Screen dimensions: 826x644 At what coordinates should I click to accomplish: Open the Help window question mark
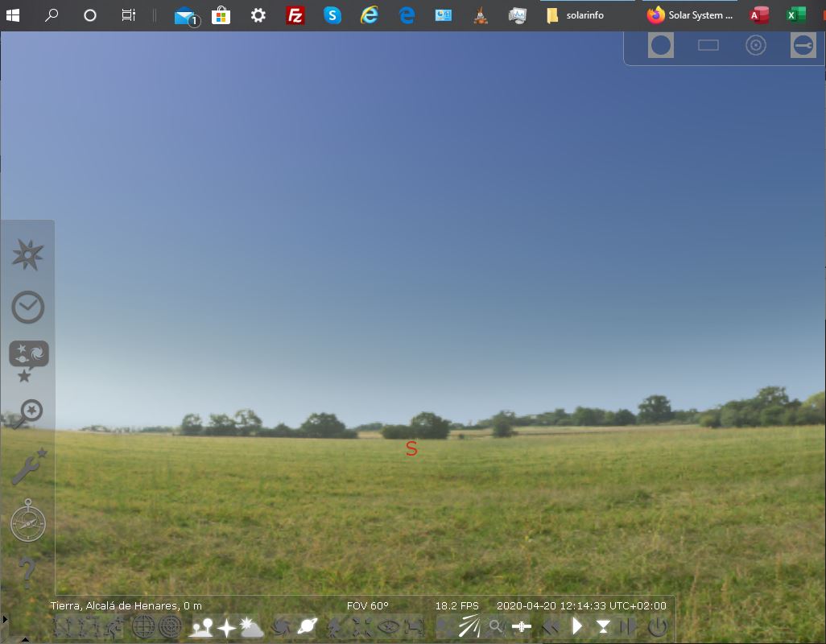pyautogui.click(x=27, y=572)
